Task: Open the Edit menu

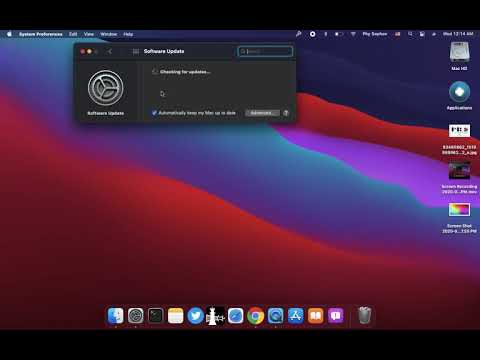Action: [73, 34]
